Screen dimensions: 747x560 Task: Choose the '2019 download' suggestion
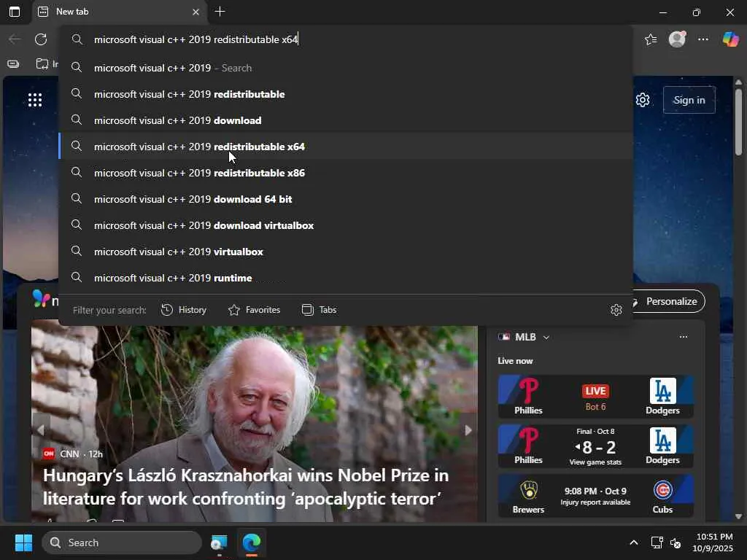(345, 120)
